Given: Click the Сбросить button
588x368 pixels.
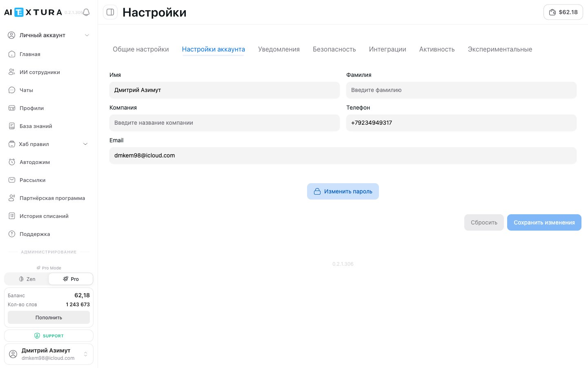Looking at the screenshot, I should [484, 222].
